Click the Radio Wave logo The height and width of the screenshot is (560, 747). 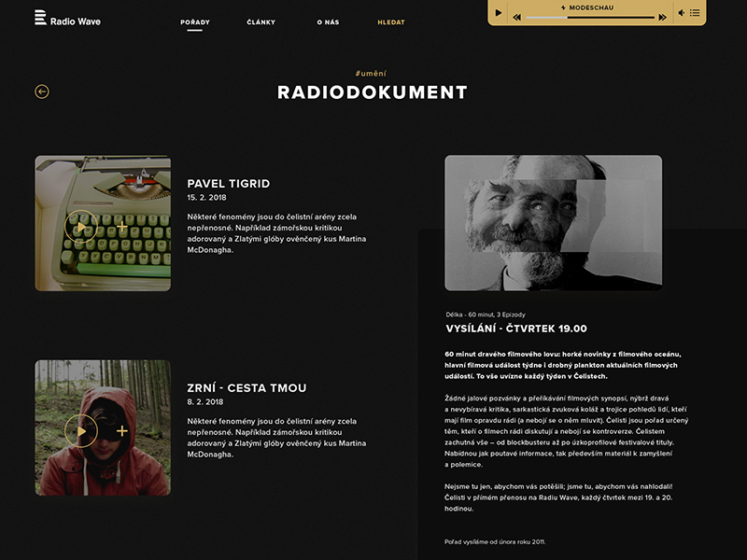pyautogui.click(x=67, y=19)
